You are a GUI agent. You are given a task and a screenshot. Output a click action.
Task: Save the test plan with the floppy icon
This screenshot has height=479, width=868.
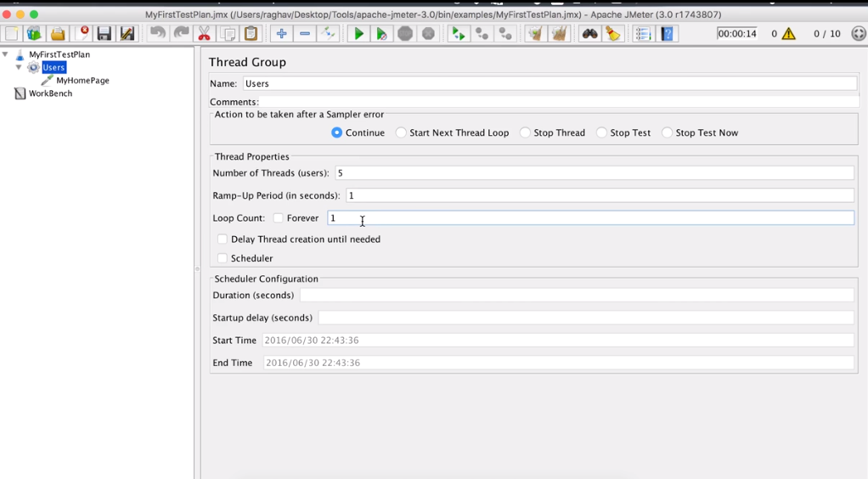point(104,34)
